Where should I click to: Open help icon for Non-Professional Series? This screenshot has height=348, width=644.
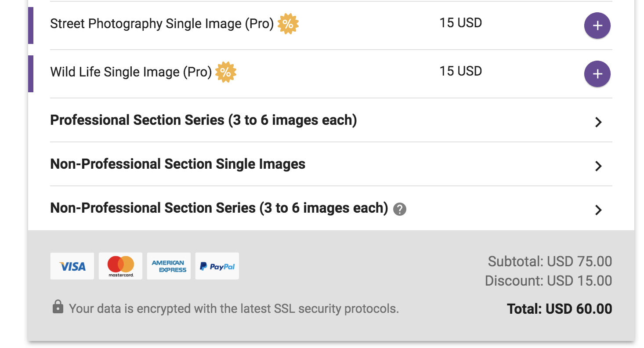coord(400,209)
